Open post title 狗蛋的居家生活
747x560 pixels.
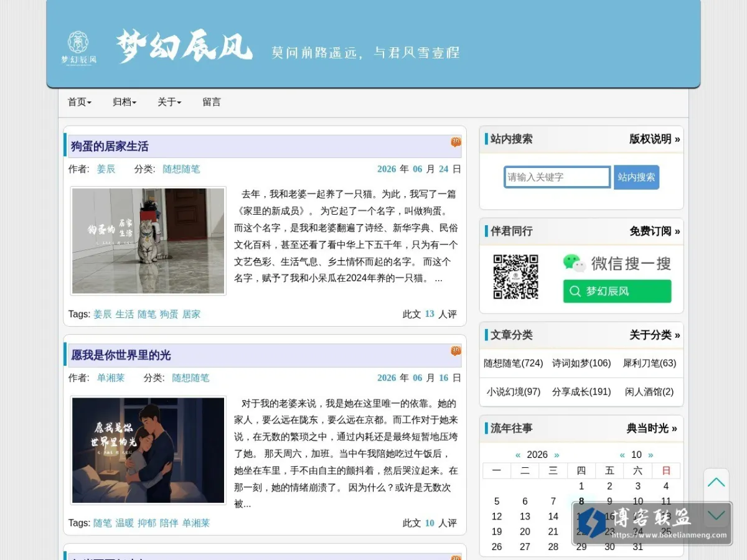tap(110, 146)
